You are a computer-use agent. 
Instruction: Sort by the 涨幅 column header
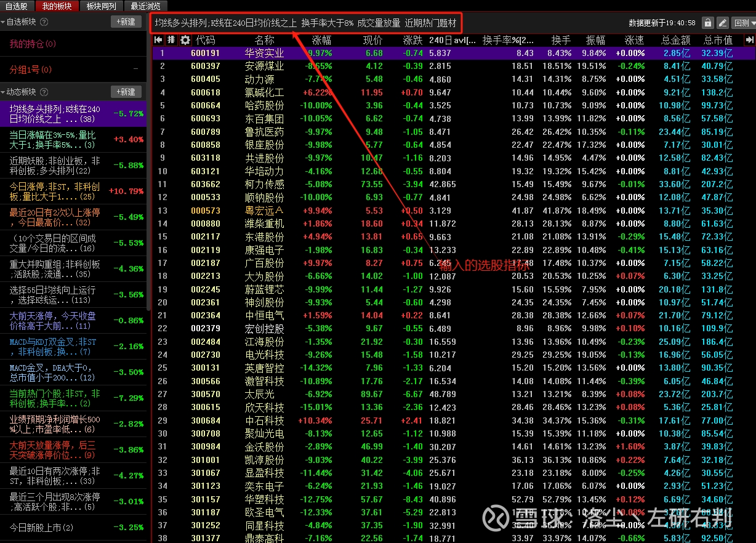(321, 40)
